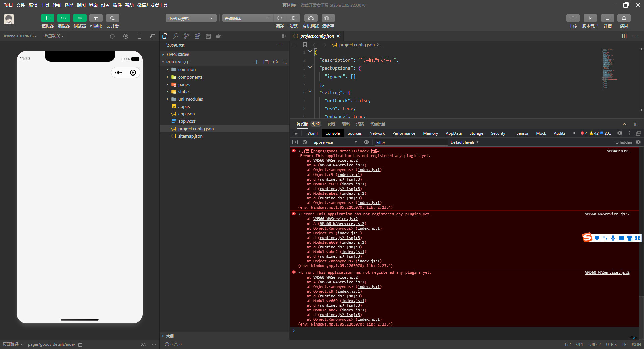
Task: Toggle the 可视化 visual panel button
Action: [x=96, y=18]
